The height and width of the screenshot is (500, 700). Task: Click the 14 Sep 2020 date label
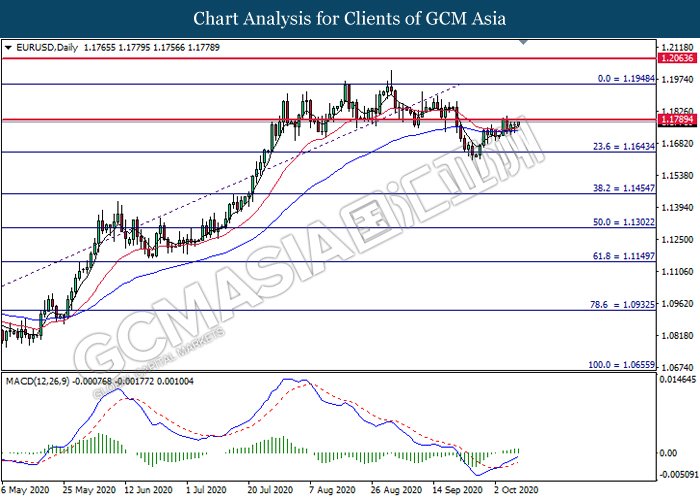(457, 490)
